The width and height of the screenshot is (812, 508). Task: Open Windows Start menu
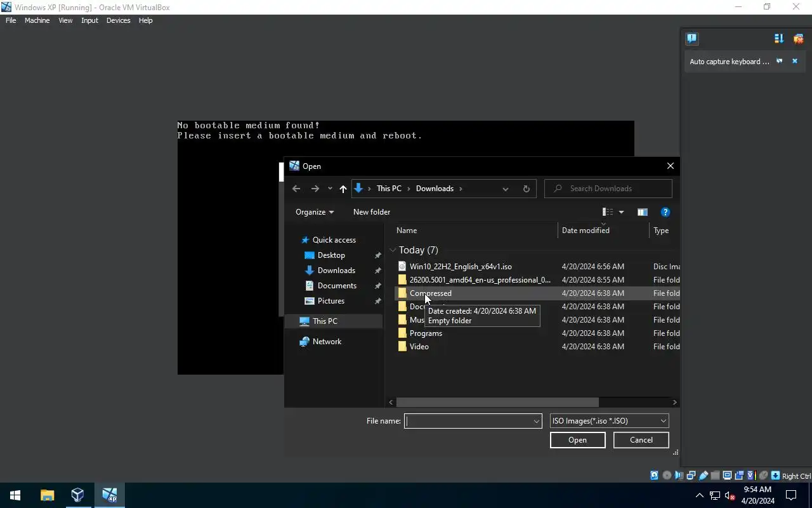(15, 495)
